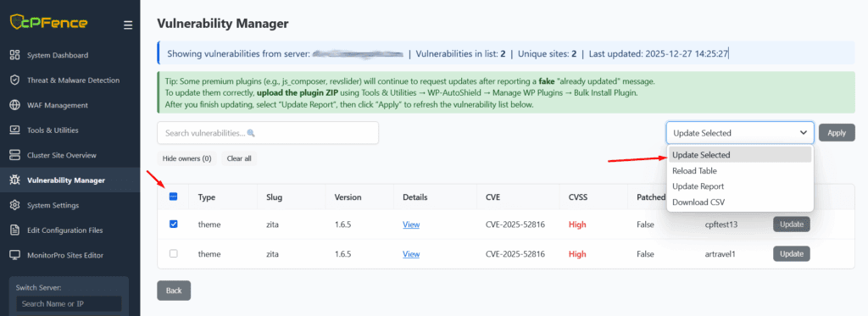Check the artravel1 row checkbox
This screenshot has width=868, height=316.
(x=173, y=253)
